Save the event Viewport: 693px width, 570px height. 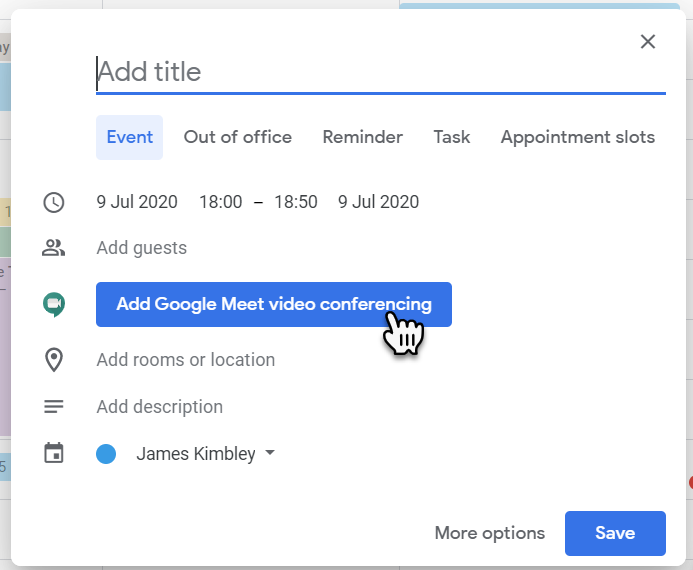[615, 533]
